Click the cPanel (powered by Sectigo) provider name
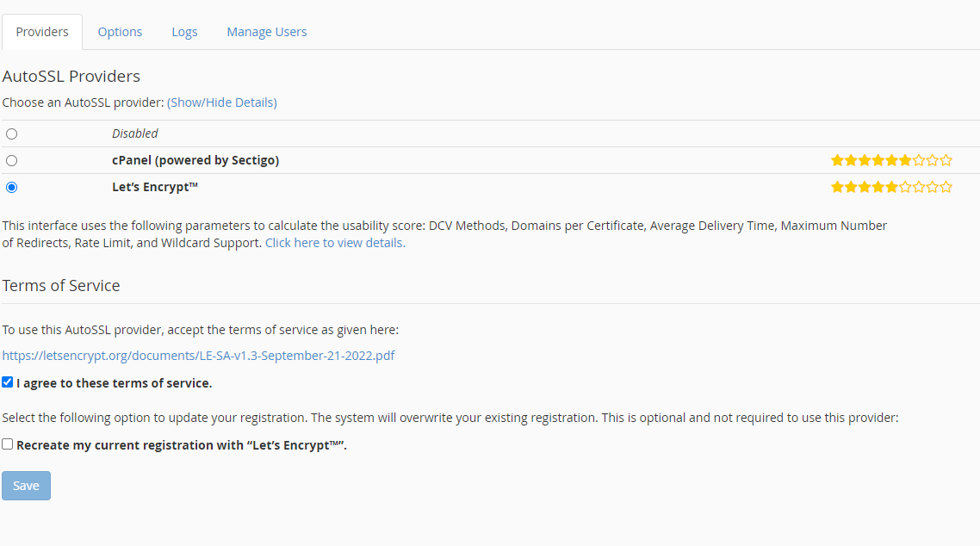This screenshot has height=546, width=980. [x=195, y=160]
